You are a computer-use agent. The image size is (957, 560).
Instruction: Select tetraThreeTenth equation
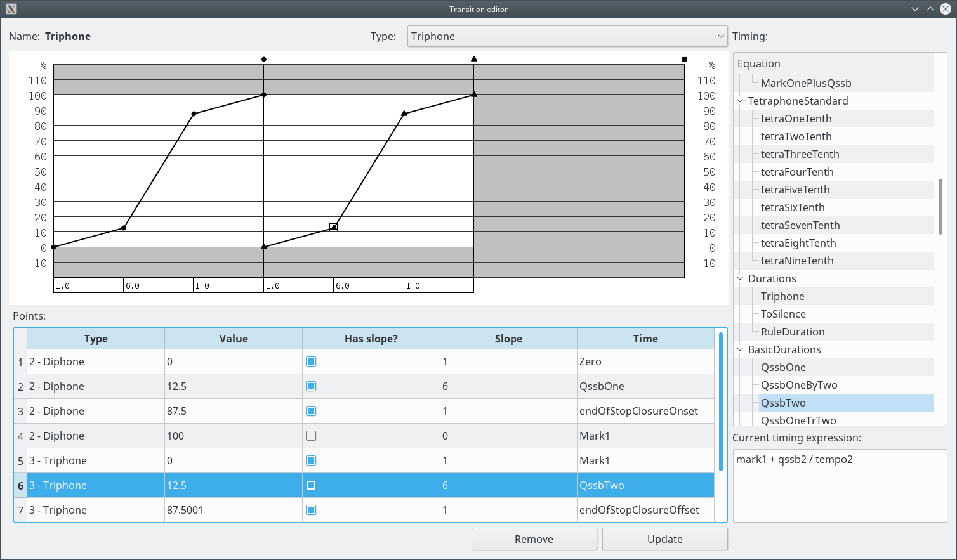800,154
